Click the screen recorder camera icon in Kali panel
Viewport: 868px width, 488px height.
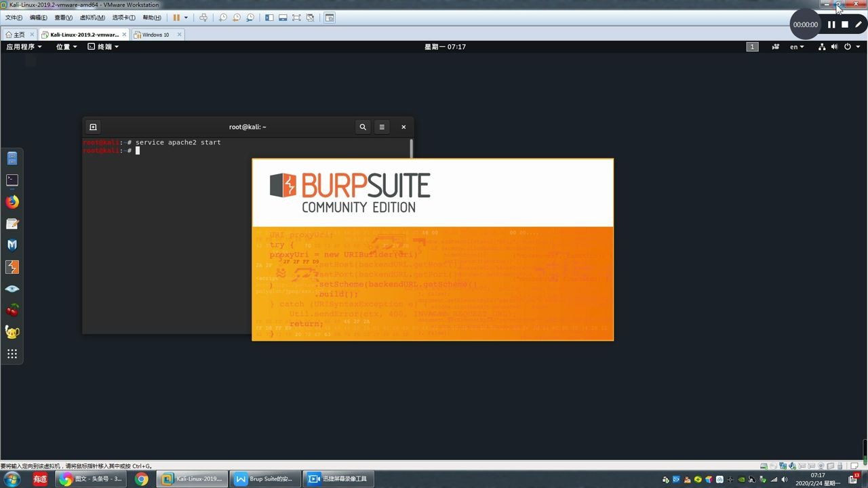[x=776, y=47]
